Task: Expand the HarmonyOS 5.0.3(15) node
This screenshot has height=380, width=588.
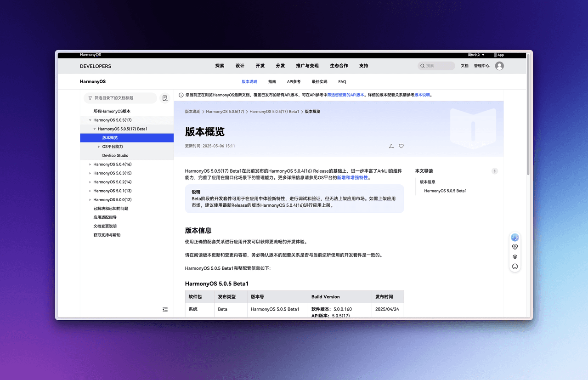Action: [90, 173]
